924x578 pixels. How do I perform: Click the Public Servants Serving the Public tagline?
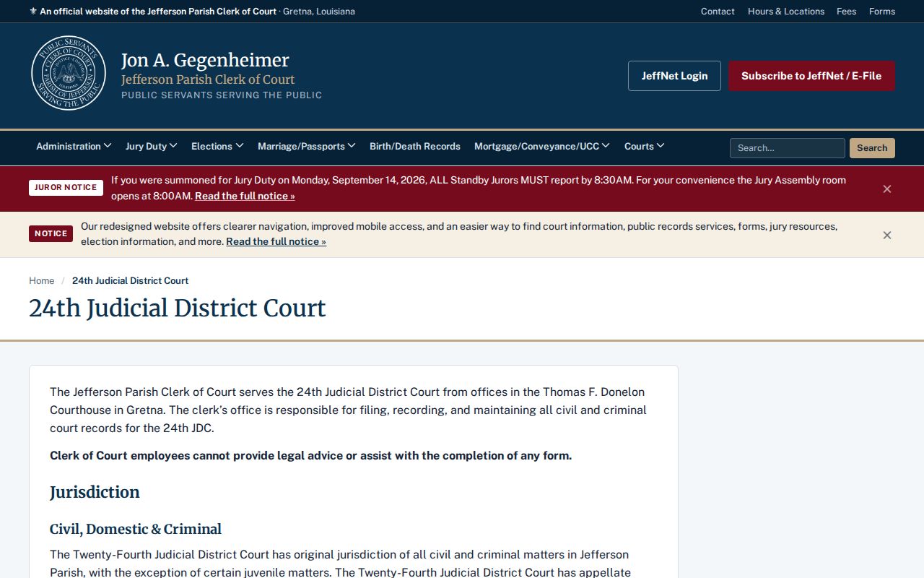click(222, 95)
